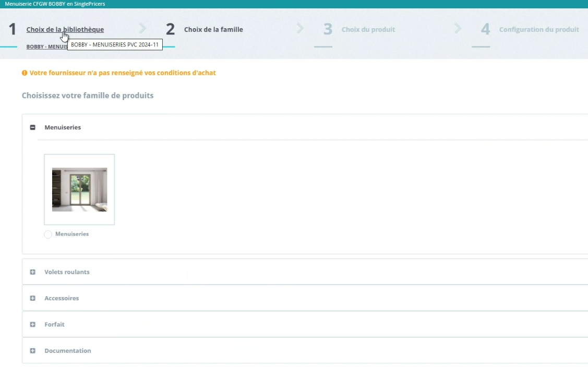Image resolution: width=588 pixels, height=368 pixels.
Task: Click the 'Documentation' section title
Action: click(x=67, y=351)
